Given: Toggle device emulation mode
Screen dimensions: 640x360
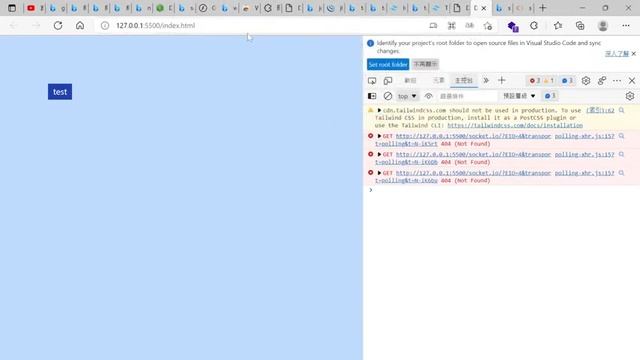Looking at the screenshot, I should point(388,81).
